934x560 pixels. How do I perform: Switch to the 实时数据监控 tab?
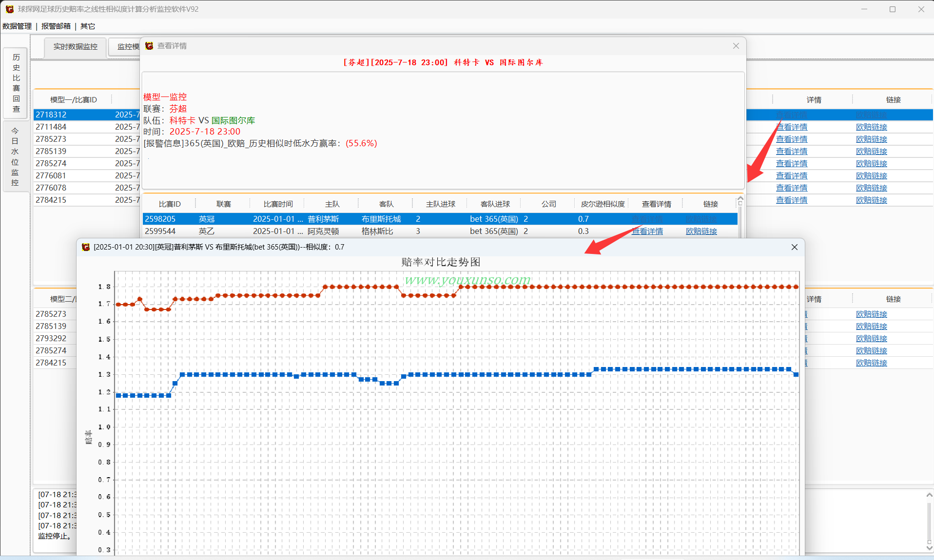click(76, 47)
